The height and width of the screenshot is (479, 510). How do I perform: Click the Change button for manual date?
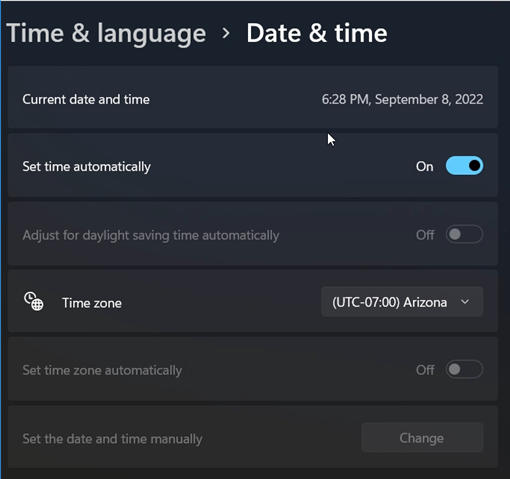point(422,438)
